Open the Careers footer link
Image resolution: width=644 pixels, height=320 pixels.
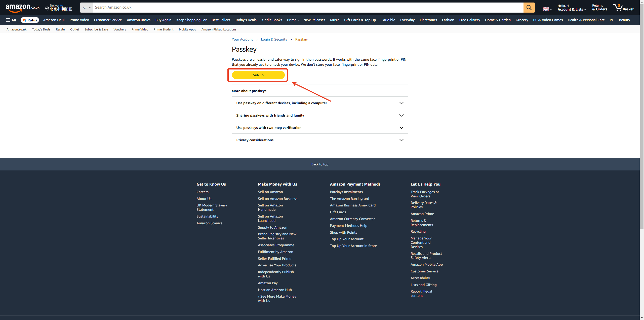click(x=203, y=192)
